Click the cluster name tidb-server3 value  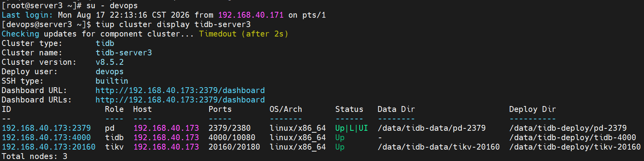[124, 53]
